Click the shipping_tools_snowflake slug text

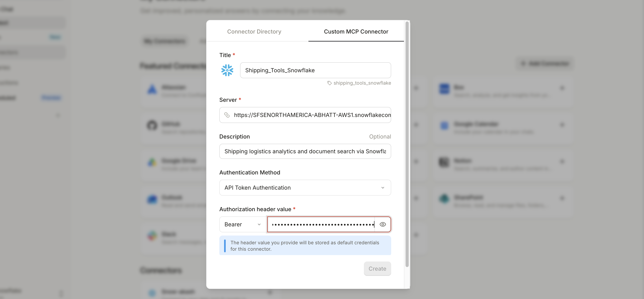(x=362, y=83)
